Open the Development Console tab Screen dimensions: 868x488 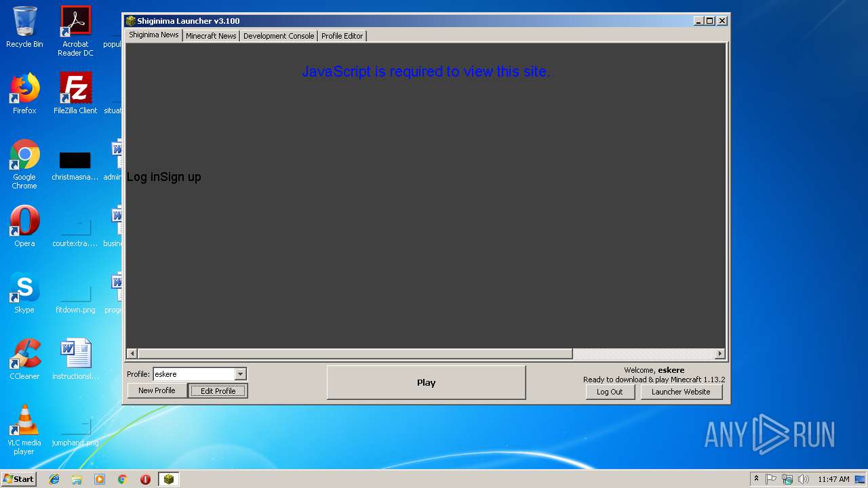tap(279, 36)
